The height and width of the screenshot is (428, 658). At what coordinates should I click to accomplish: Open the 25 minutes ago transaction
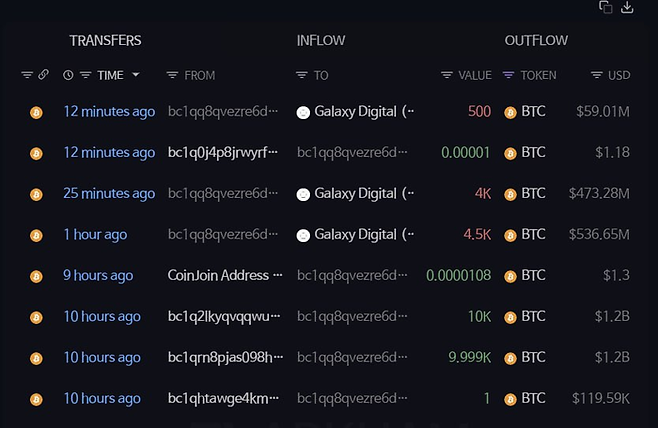click(109, 193)
